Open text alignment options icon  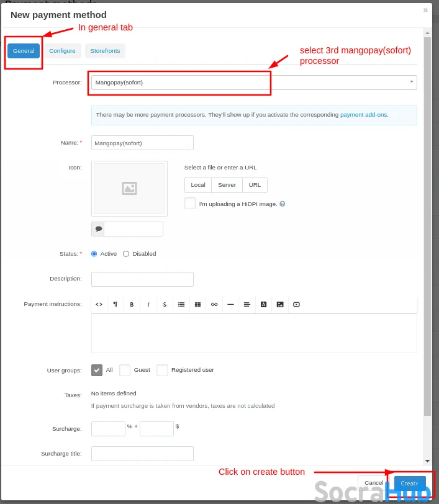tap(247, 304)
